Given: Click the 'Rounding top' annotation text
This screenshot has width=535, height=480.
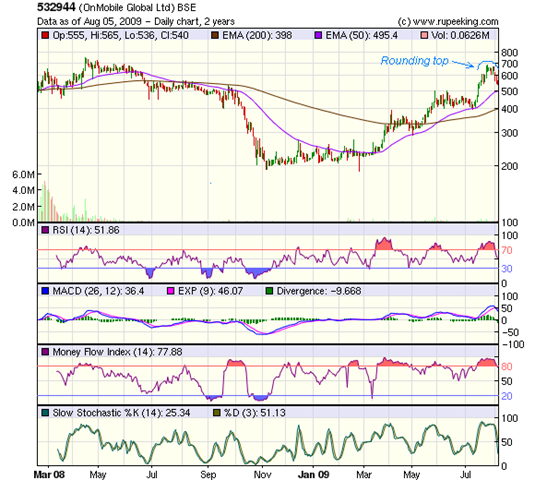Looking at the screenshot, I should tap(414, 61).
